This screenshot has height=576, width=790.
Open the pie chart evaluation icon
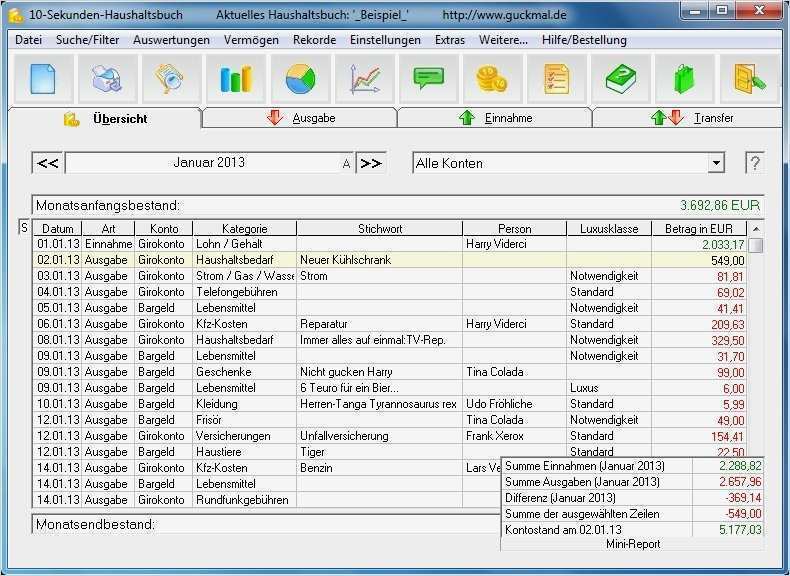[x=300, y=78]
